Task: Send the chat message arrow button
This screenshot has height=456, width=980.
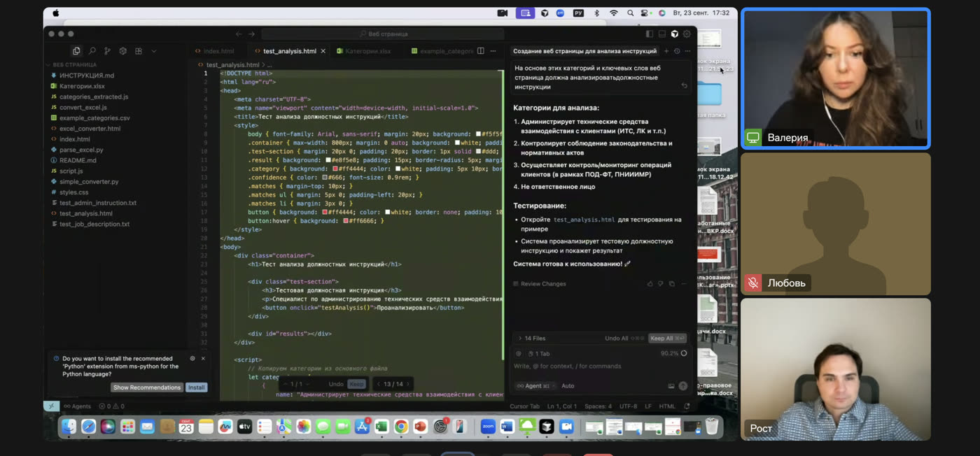Action: click(x=683, y=386)
